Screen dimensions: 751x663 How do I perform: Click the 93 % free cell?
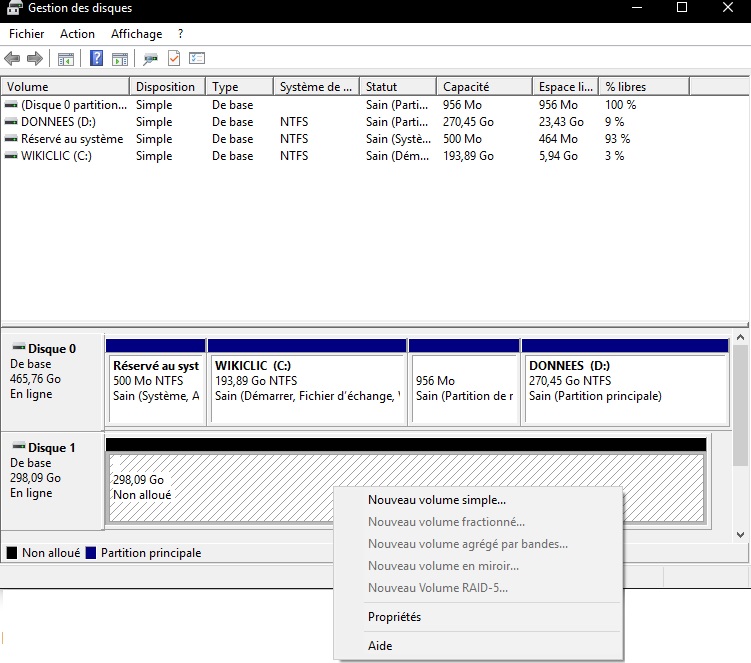[x=617, y=139]
